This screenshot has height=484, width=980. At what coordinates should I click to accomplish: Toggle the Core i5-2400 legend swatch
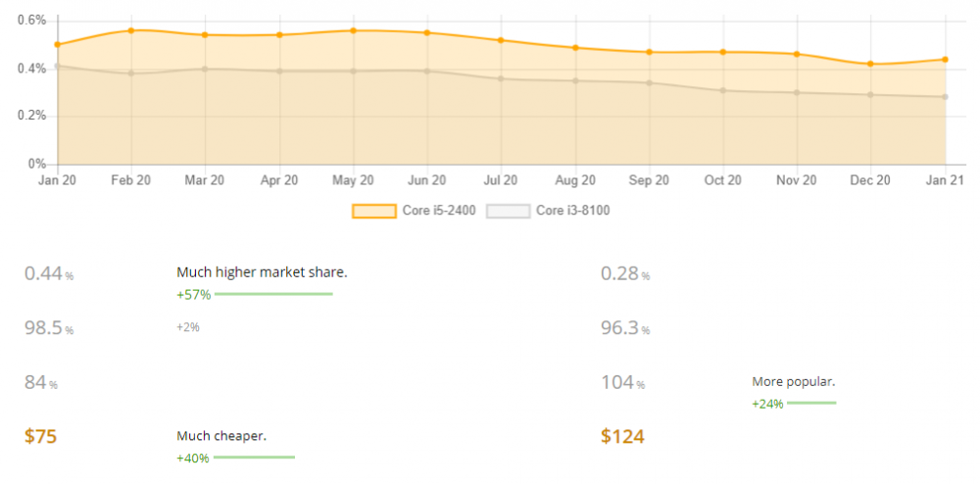tap(374, 211)
